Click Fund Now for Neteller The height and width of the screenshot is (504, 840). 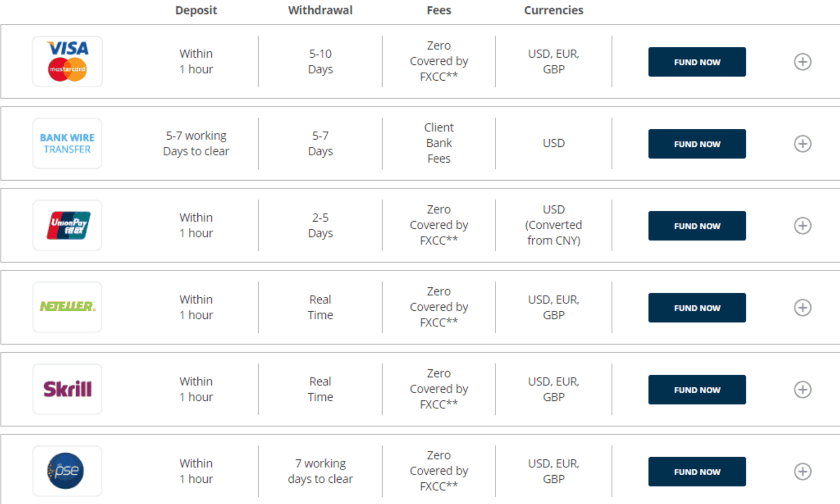696,308
